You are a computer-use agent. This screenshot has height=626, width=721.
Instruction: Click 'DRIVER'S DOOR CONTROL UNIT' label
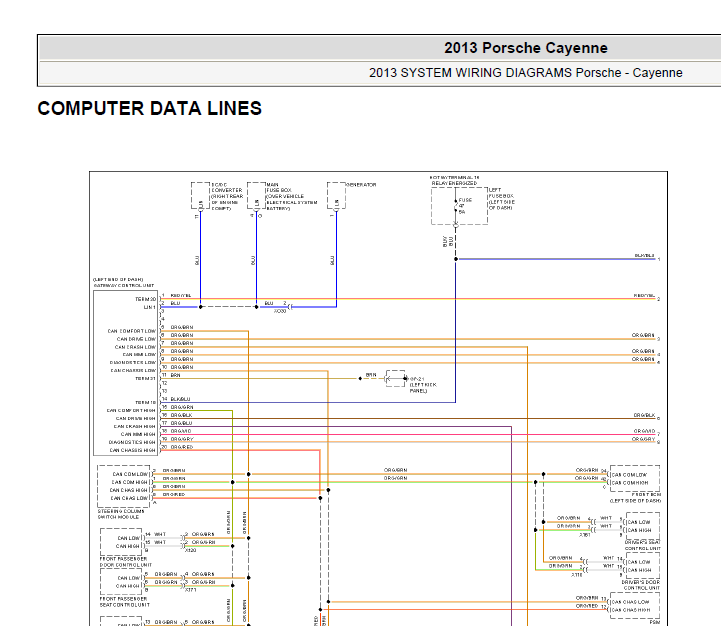641,585
